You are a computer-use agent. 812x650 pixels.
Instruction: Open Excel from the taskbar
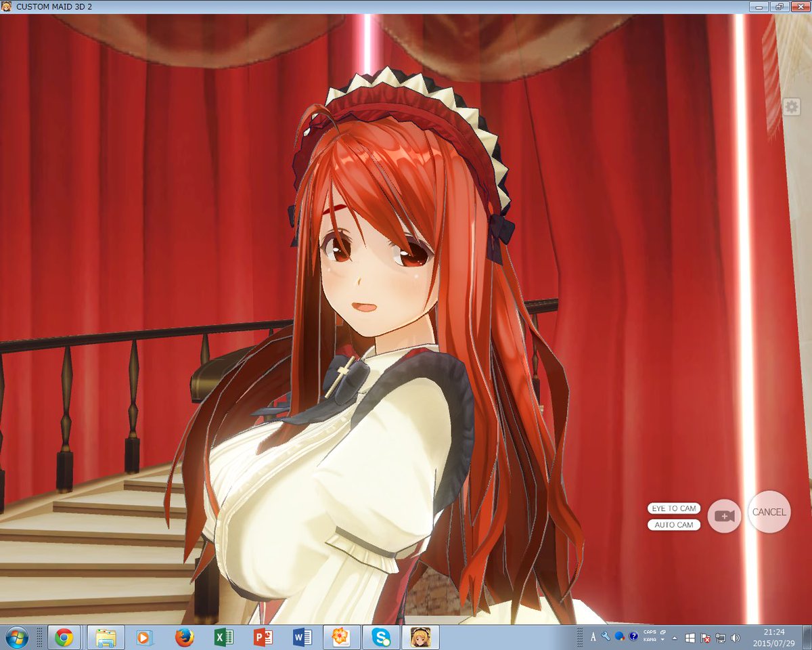(x=223, y=637)
